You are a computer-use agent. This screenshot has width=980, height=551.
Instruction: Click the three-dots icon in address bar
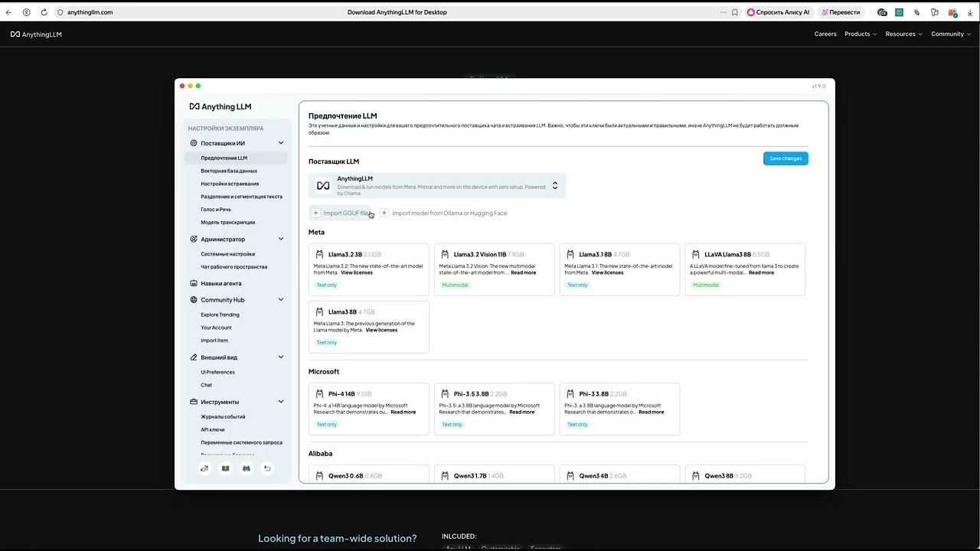coord(724,12)
